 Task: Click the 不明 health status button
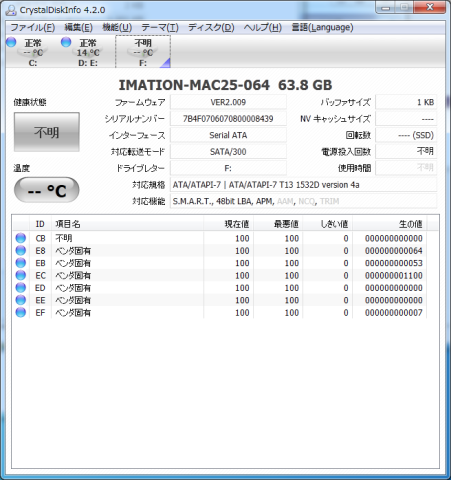47,132
